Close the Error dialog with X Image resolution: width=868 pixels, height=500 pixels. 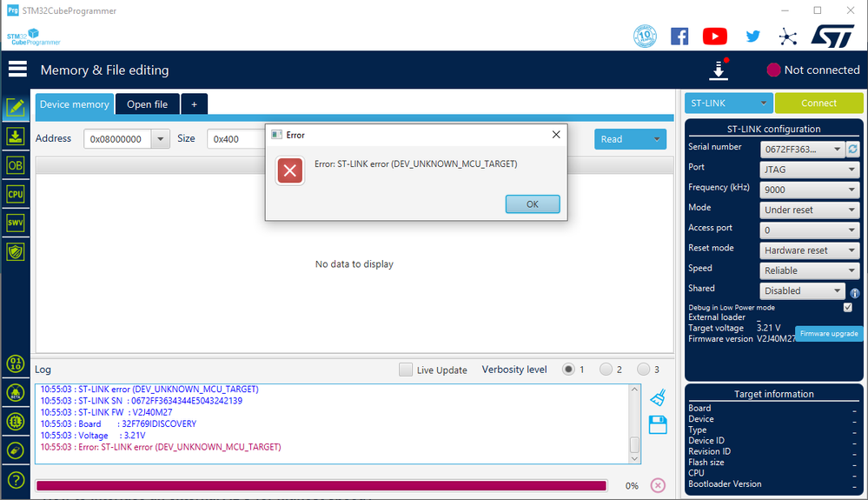coord(556,135)
